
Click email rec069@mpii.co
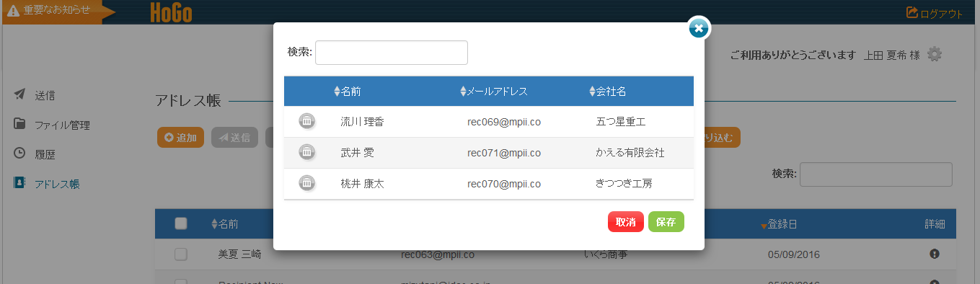[x=504, y=122]
